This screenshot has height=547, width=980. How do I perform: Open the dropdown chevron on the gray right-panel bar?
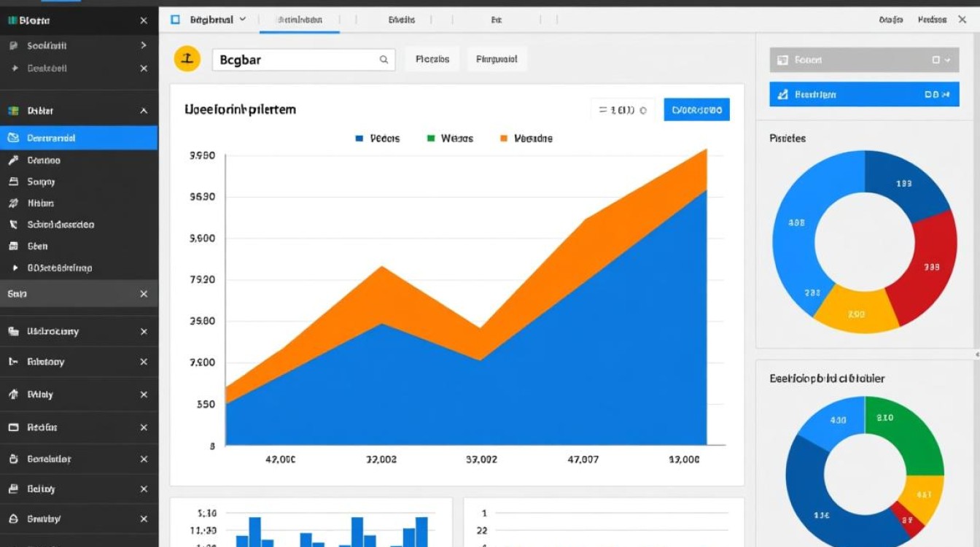tap(947, 61)
